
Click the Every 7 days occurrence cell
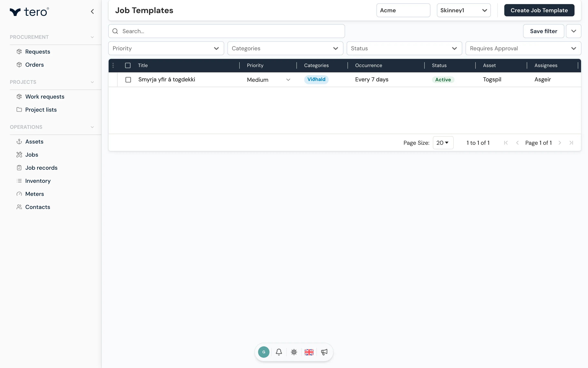tap(372, 80)
